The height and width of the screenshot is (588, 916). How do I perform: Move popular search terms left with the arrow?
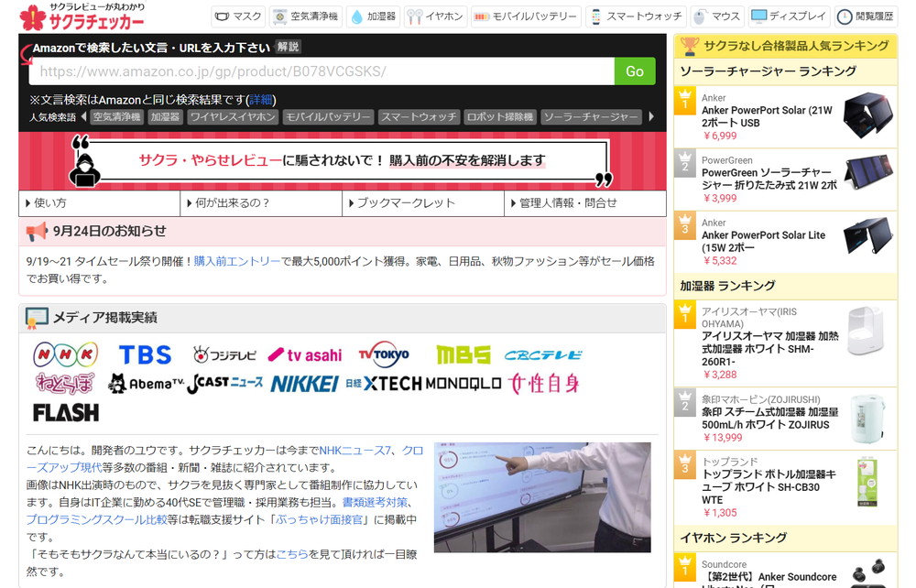pyautogui.click(x=83, y=117)
